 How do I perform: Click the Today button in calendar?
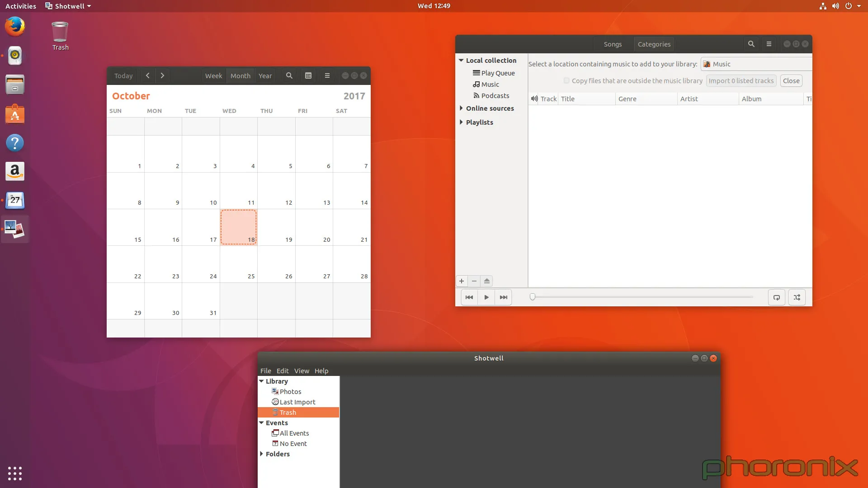pos(123,75)
